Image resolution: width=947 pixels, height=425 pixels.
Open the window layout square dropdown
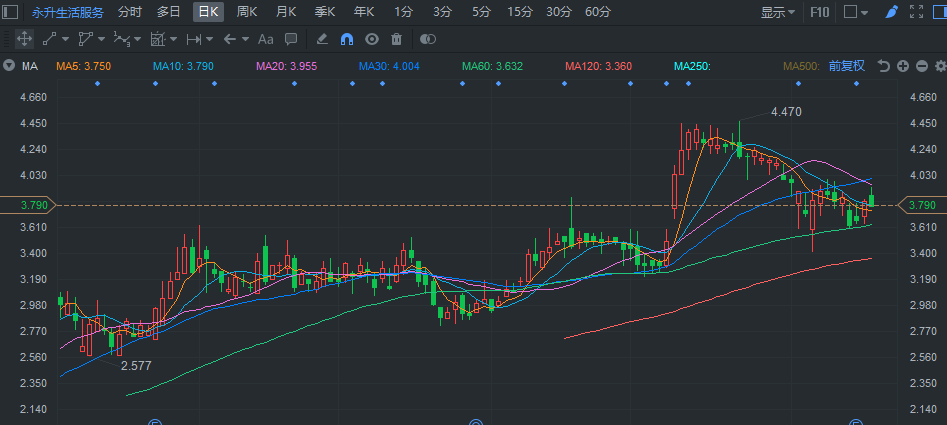pyautogui.click(x=856, y=12)
